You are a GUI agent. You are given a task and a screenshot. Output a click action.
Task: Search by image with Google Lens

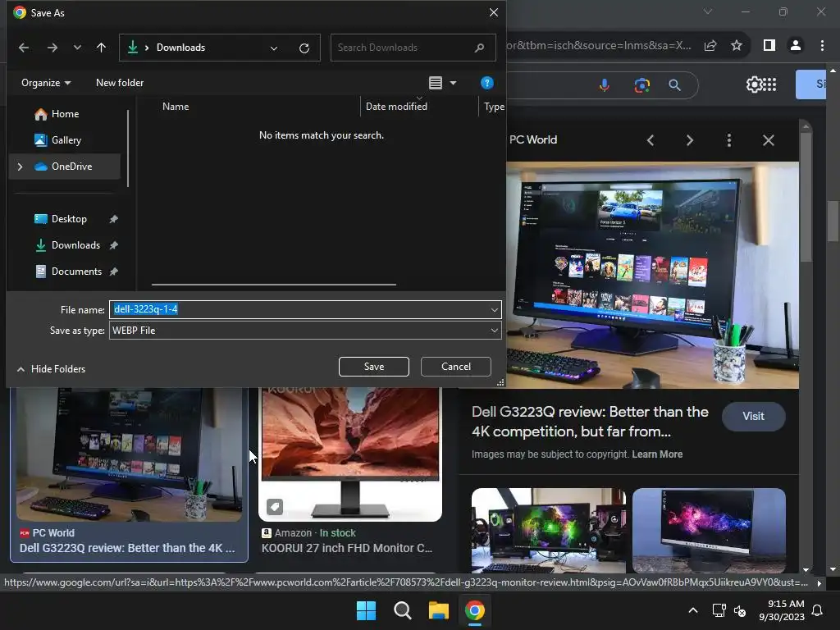(641, 84)
